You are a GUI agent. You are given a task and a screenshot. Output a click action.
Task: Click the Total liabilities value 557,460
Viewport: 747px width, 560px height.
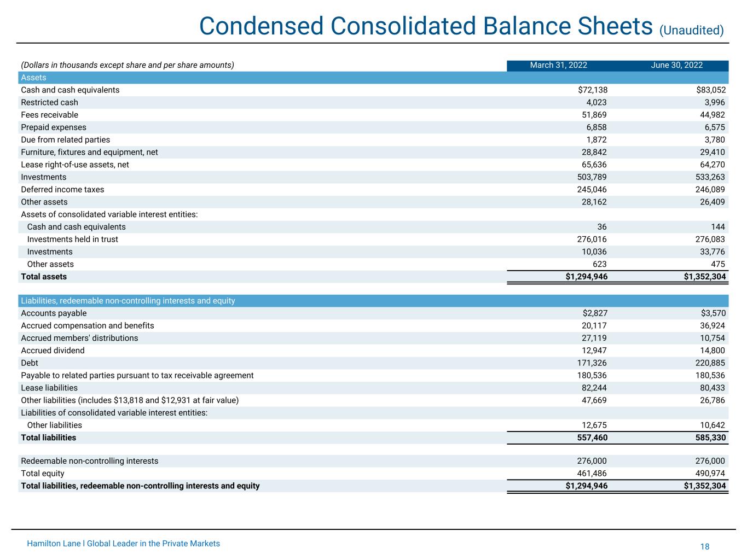point(592,437)
